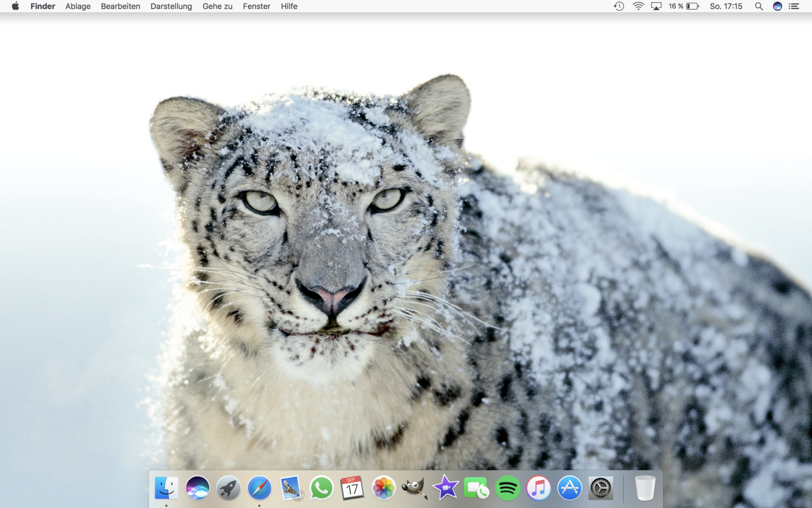Launch FaceTime from the Dock
The width and height of the screenshot is (812, 508).
coord(477,488)
